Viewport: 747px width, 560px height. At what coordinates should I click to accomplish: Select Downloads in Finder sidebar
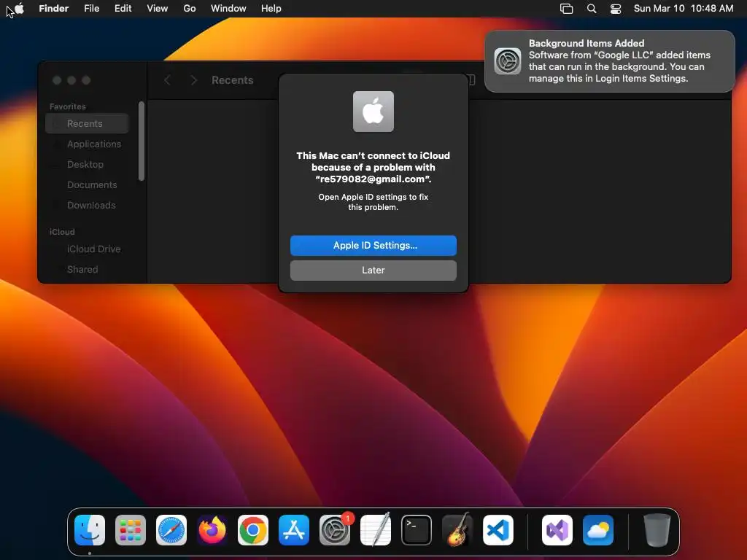[88, 205]
